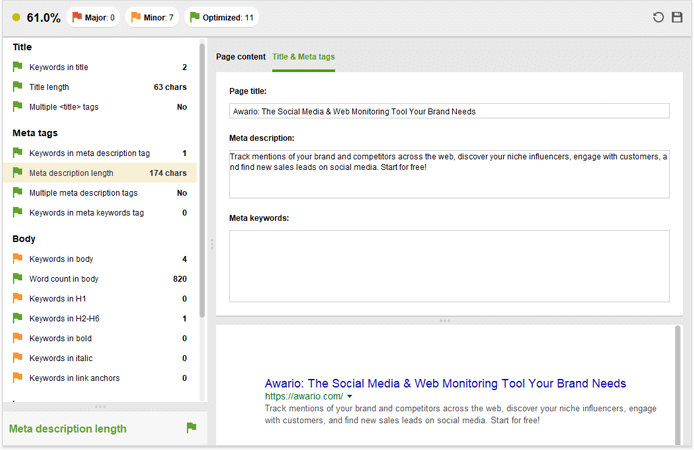Select Multiple meta description tags row

pos(100,193)
